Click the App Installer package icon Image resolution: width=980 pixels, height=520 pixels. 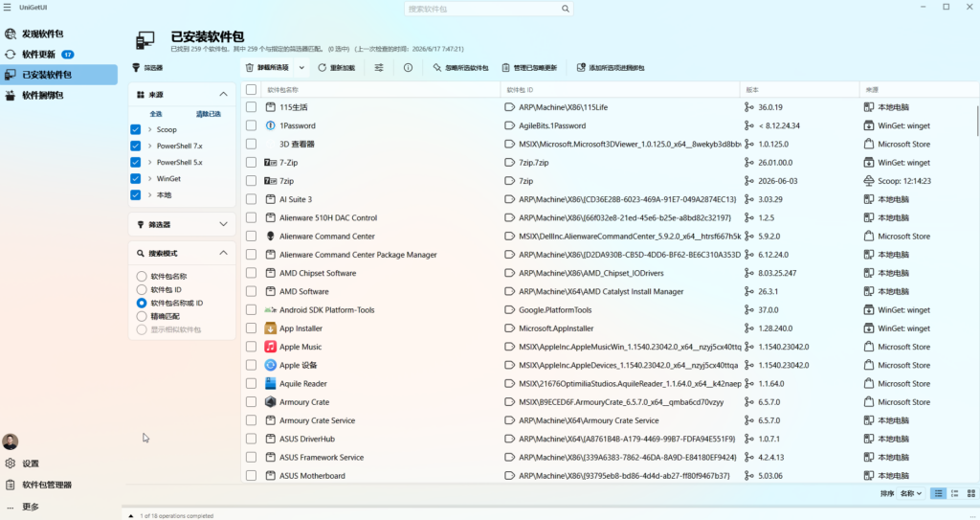[270, 328]
